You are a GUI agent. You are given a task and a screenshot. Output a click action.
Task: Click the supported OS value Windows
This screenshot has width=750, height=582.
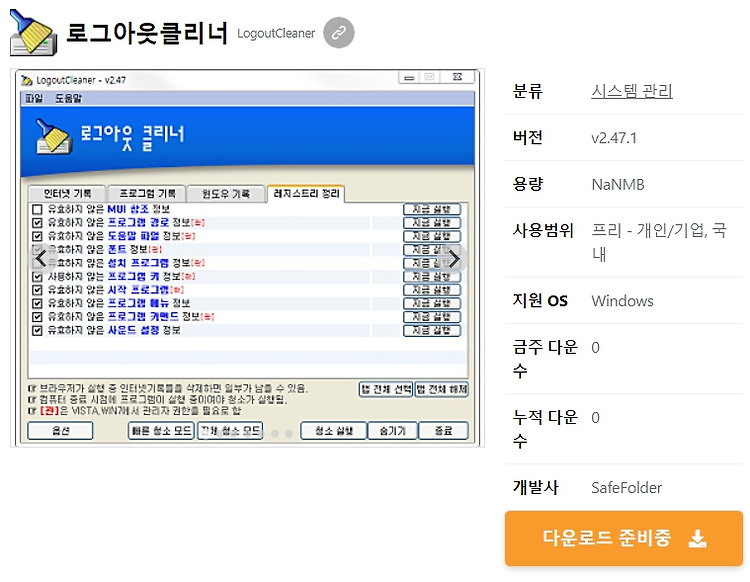(x=622, y=301)
